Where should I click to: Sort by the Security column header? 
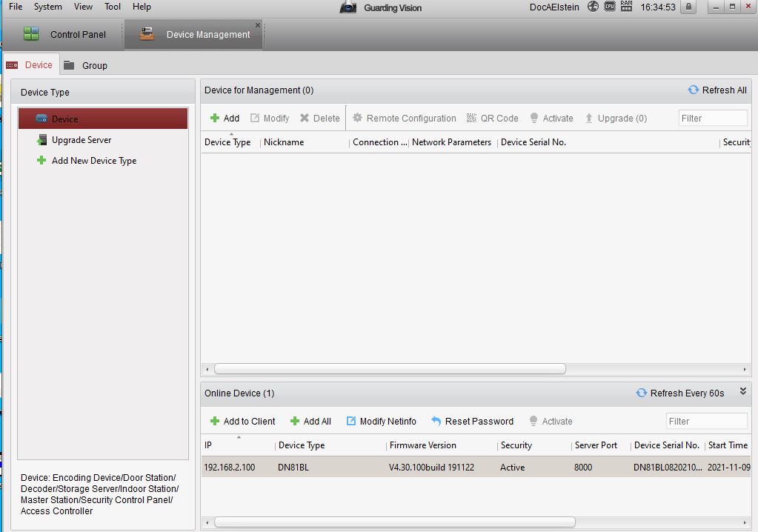click(x=516, y=445)
